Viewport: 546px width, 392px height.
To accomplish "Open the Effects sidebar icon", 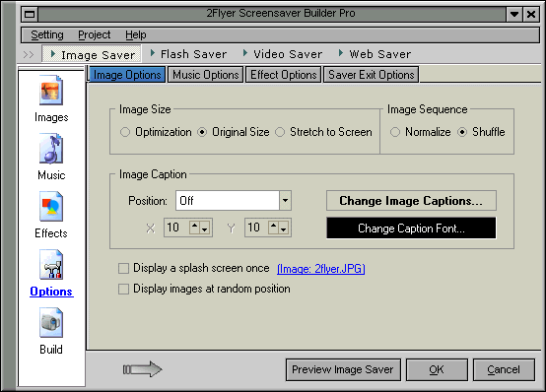I will [51, 206].
